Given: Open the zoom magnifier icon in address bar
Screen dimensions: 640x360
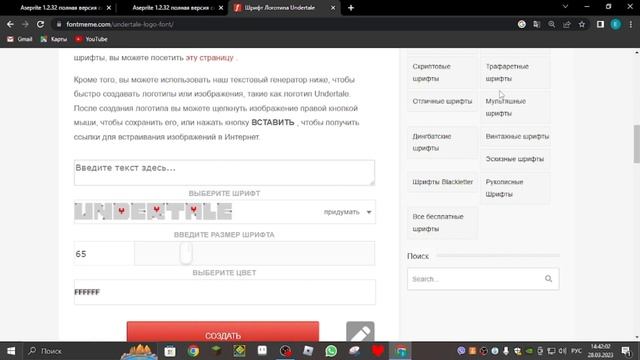Looking at the screenshot, I should point(551,24).
